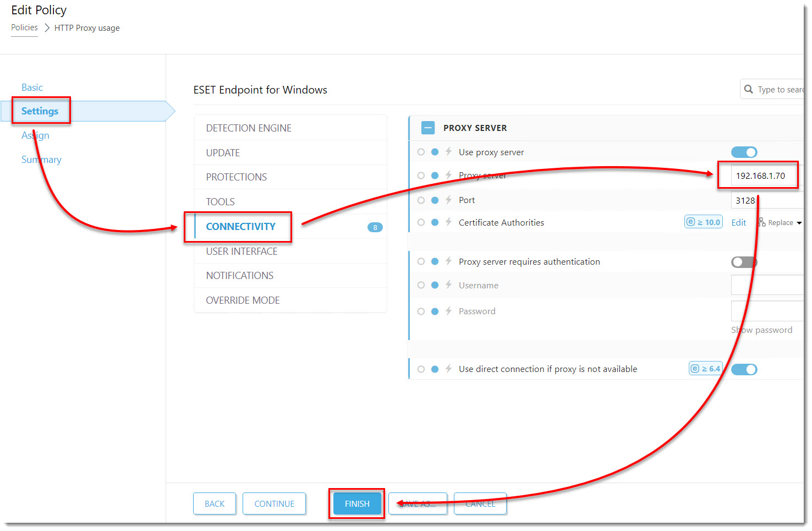The image size is (812, 531).
Task: Click the CONTINUE button
Action: (274, 503)
